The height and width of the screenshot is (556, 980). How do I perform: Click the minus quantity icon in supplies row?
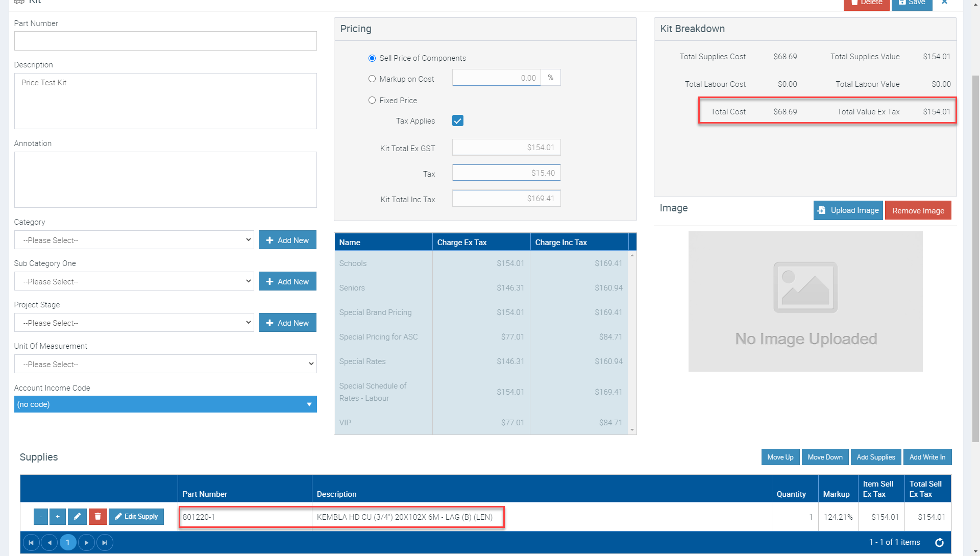tap(41, 517)
